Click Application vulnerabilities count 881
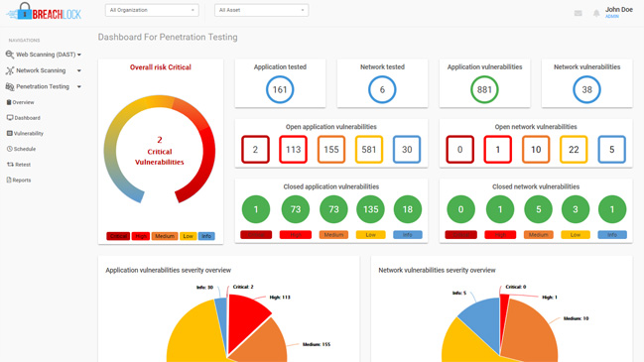The image size is (644, 362). click(484, 89)
